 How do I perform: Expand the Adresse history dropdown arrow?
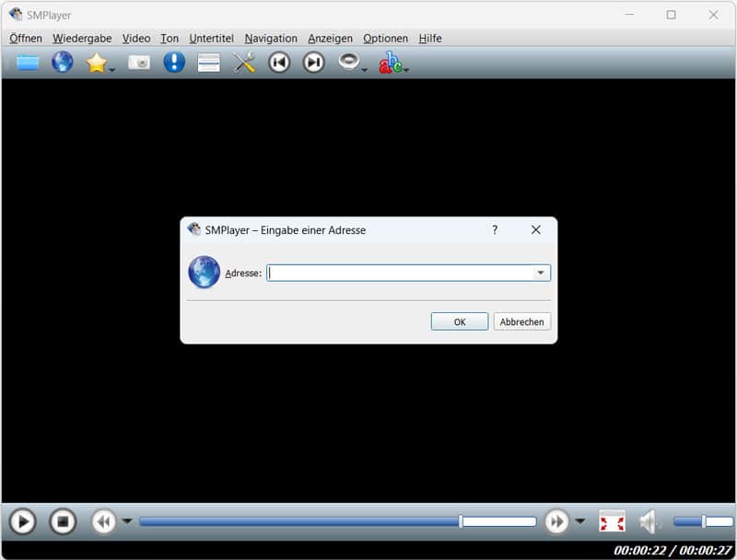click(541, 273)
